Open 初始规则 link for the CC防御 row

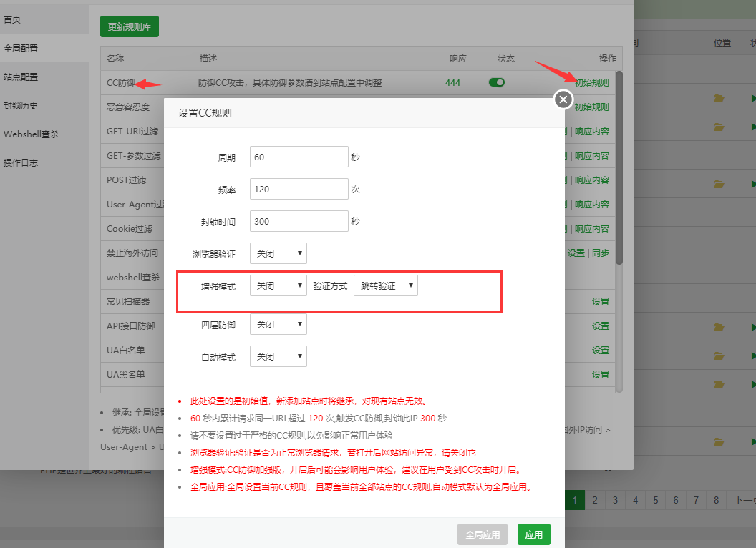pyautogui.click(x=591, y=82)
